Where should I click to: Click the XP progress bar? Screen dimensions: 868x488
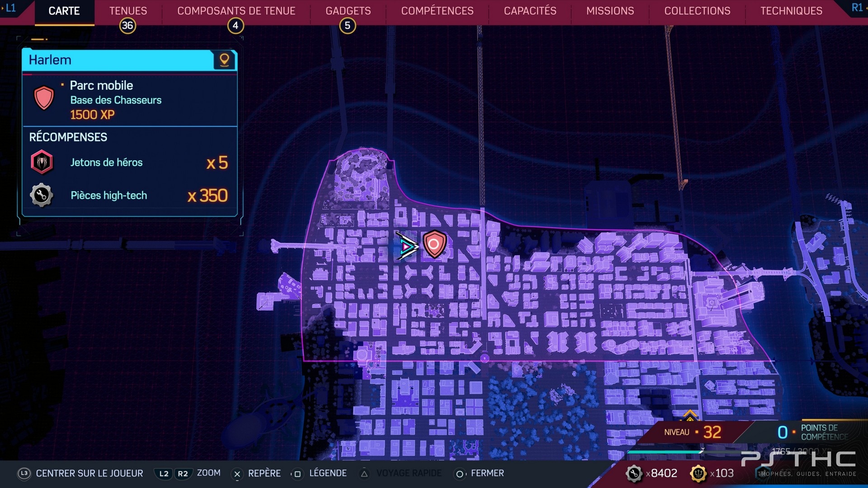pyautogui.click(x=685, y=451)
